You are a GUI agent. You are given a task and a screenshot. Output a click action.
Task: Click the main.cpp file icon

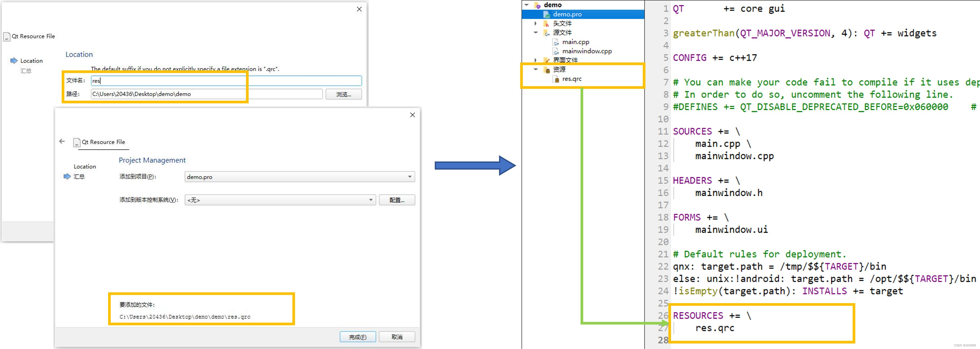[x=556, y=42]
